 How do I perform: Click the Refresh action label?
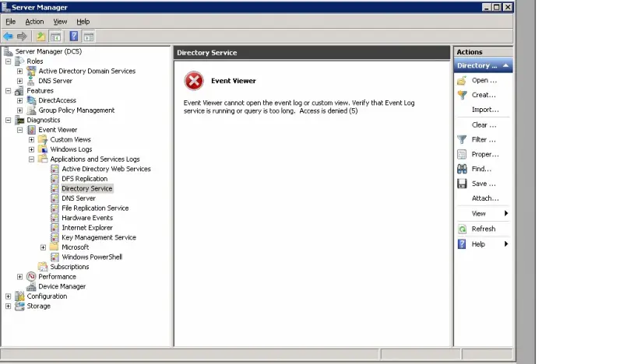click(x=484, y=229)
